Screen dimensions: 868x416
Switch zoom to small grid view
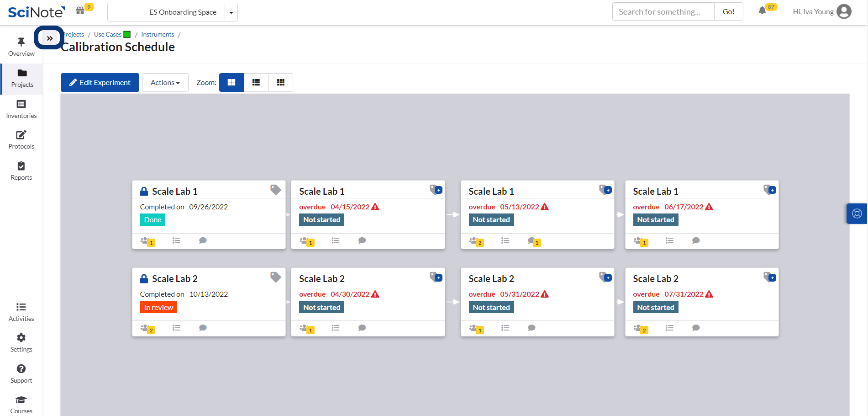point(281,83)
